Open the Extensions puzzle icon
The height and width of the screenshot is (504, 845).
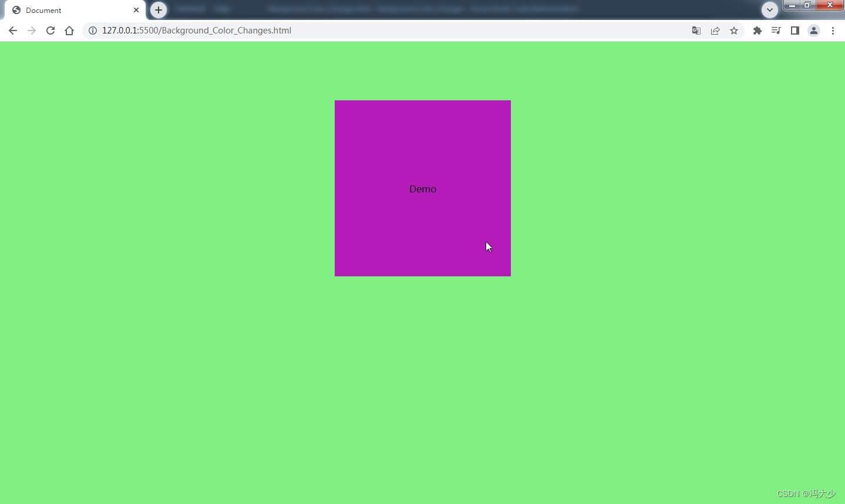coord(758,31)
